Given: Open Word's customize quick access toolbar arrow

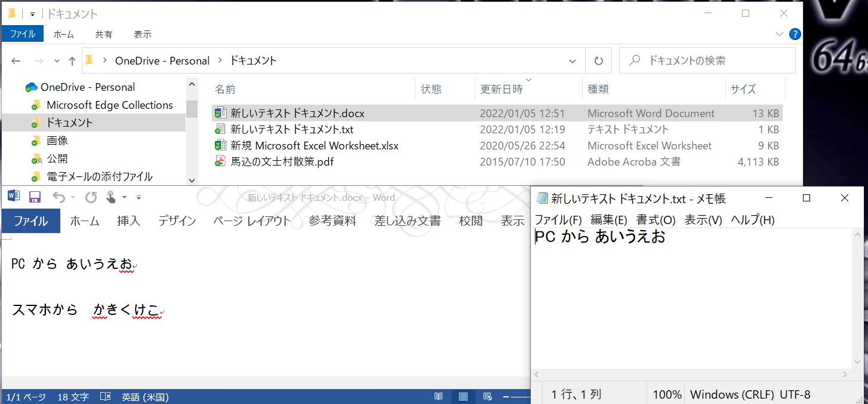Looking at the screenshot, I should [x=138, y=197].
